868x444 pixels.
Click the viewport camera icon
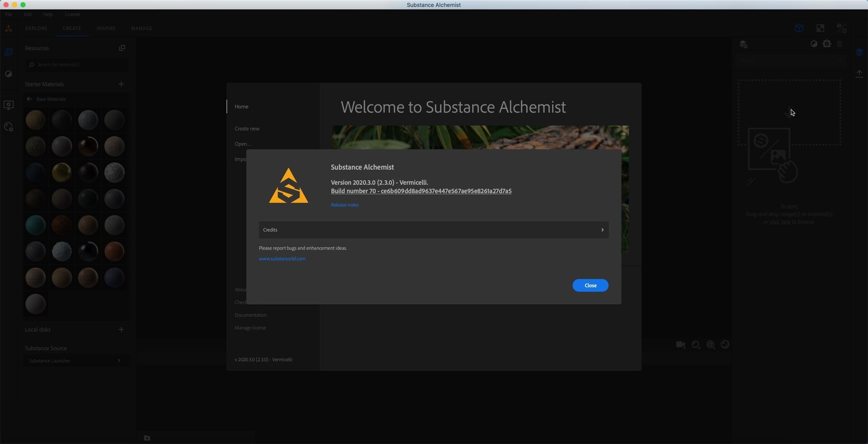point(680,345)
